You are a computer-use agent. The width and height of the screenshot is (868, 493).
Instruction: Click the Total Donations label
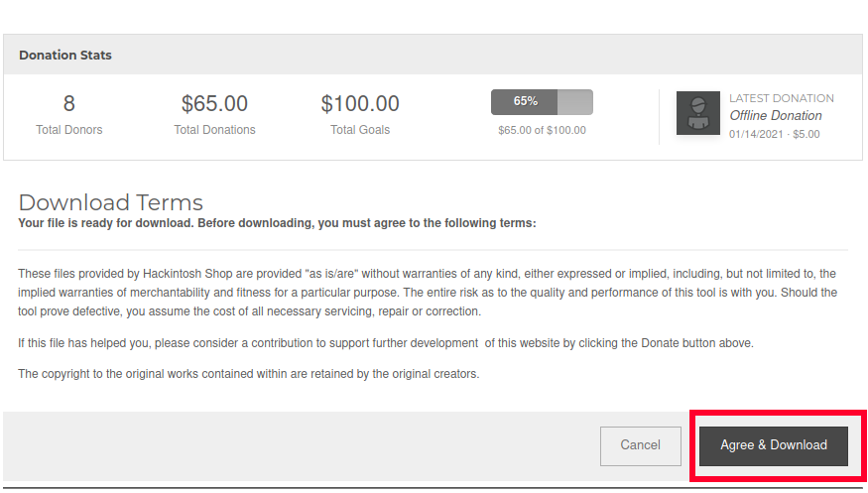[x=214, y=130]
